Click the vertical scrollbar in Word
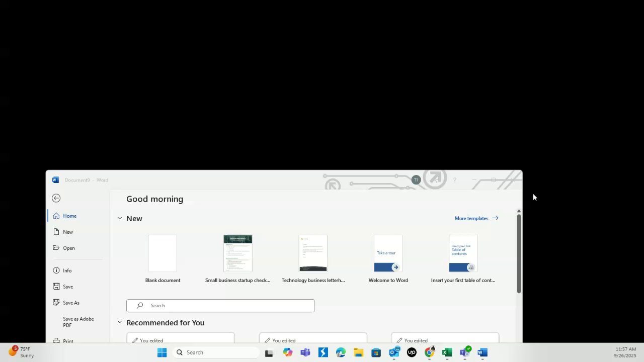 tap(519, 253)
